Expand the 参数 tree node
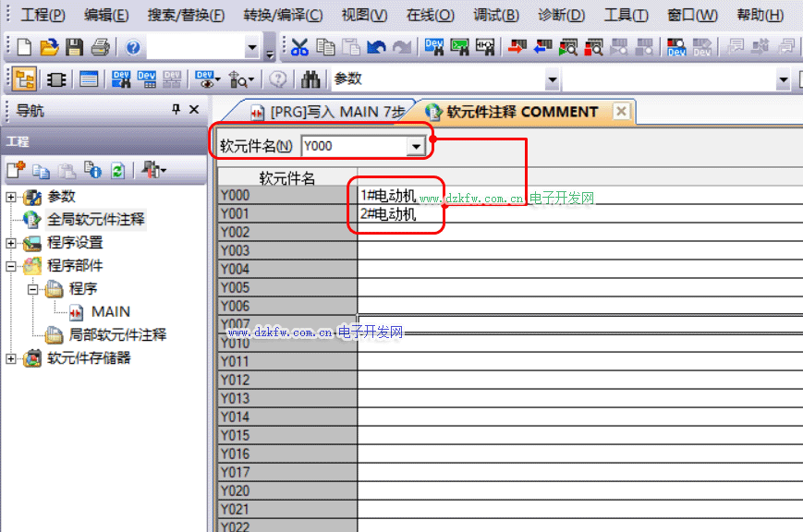The image size is (803, 532). (x=11, y=197)
